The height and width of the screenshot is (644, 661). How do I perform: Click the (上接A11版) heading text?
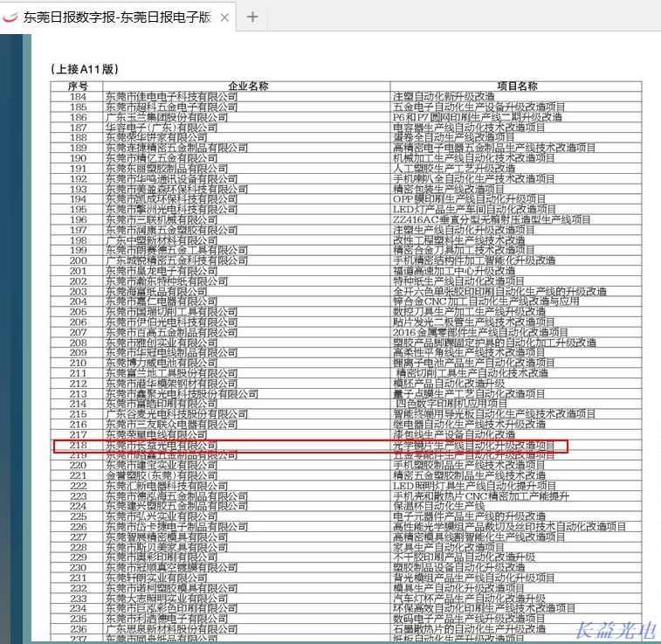point(85,69)
